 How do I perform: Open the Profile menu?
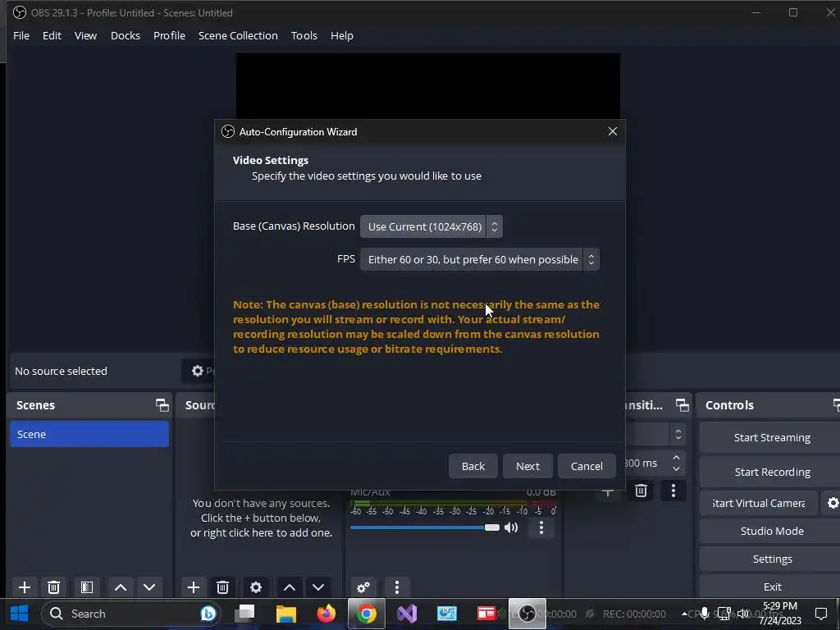coord(169,35)
